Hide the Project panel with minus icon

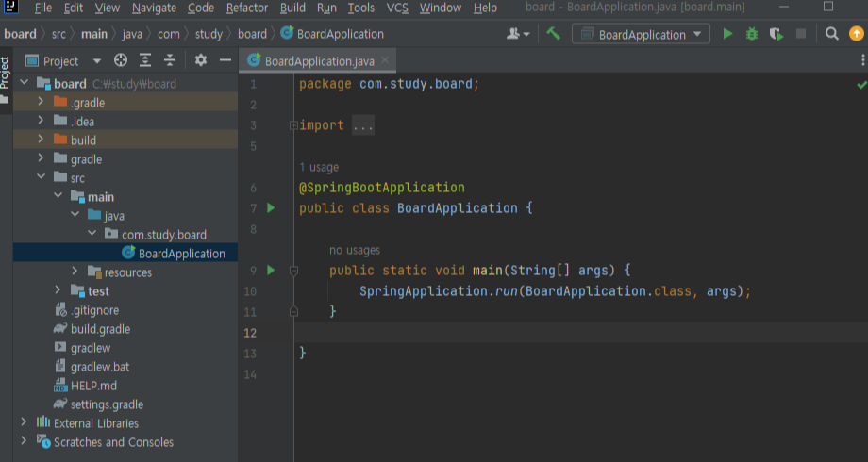[225, 60]
